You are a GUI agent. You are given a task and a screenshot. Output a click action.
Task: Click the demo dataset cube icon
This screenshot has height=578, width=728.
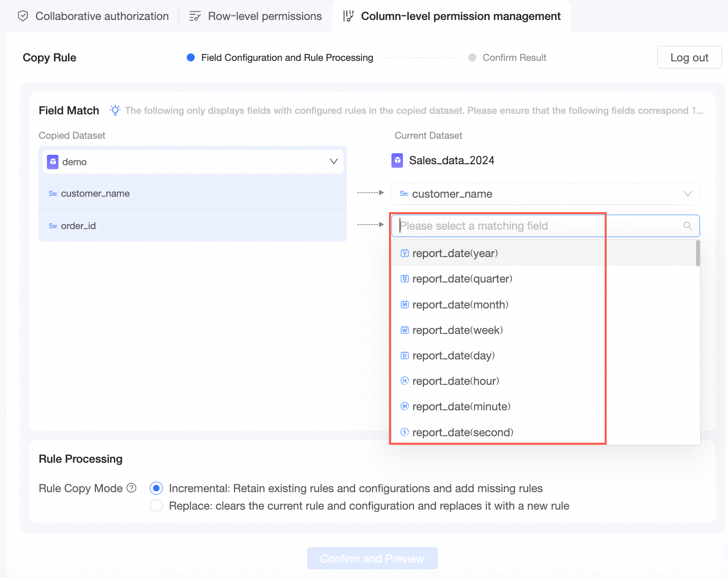[52, 162]
